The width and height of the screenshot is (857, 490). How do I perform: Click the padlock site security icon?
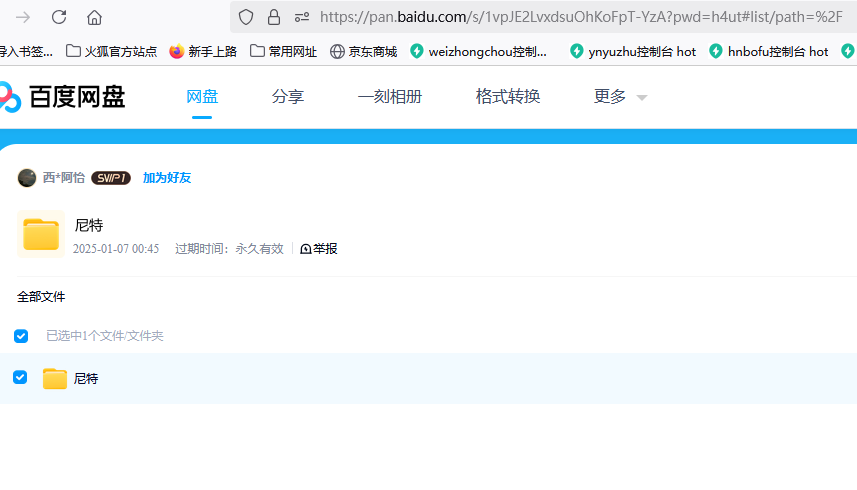point(274,17)
